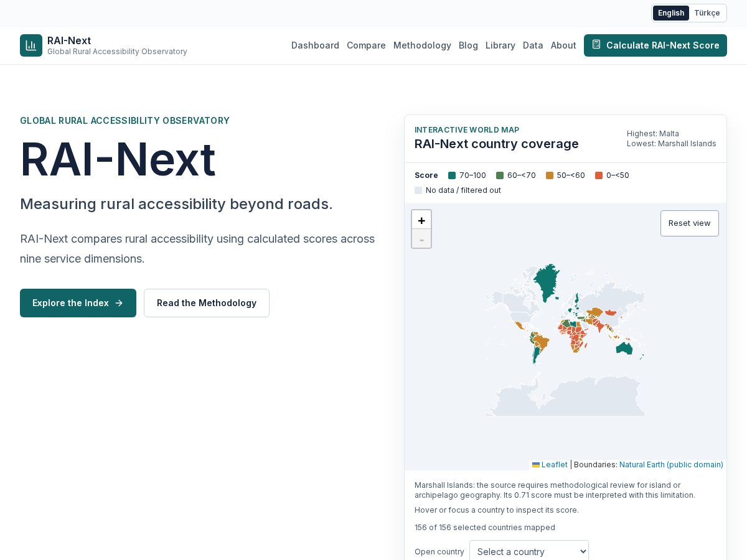Click 'Highest: Malta' text

(653, 134)
